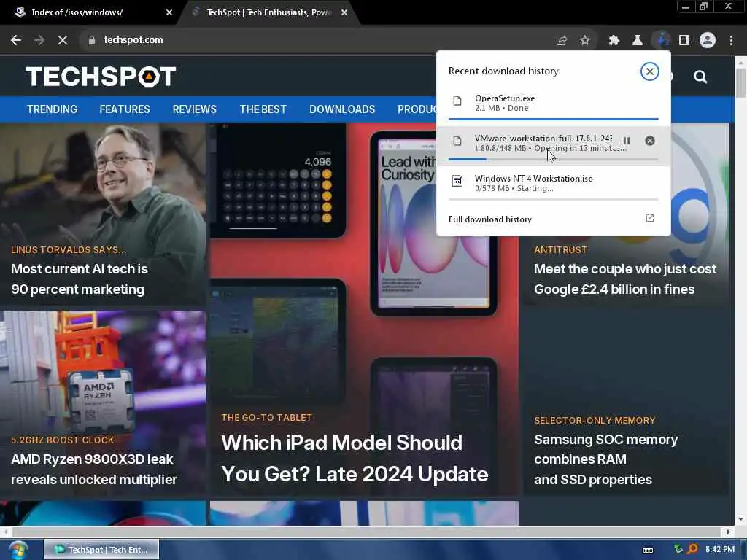
Task: Click the VMware-workstation-full file name
Action: (543, 139)
